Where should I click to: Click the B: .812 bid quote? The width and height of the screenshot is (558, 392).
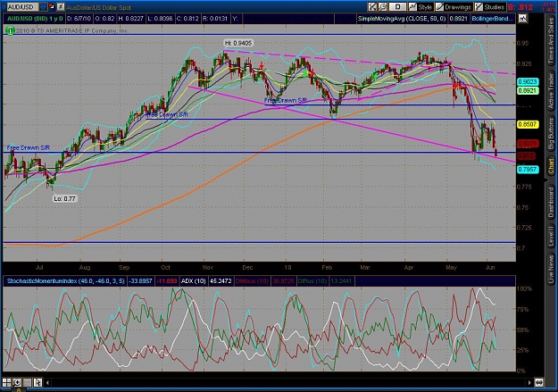(521, 7)
